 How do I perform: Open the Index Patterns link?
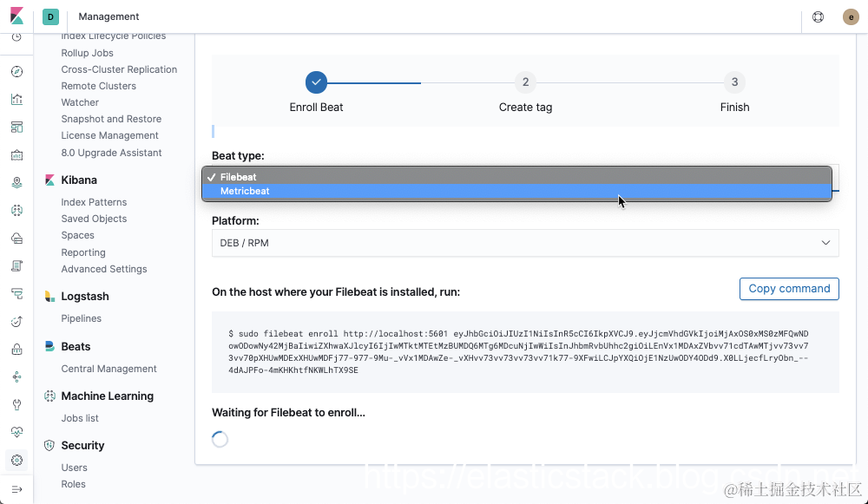[94, 202]
